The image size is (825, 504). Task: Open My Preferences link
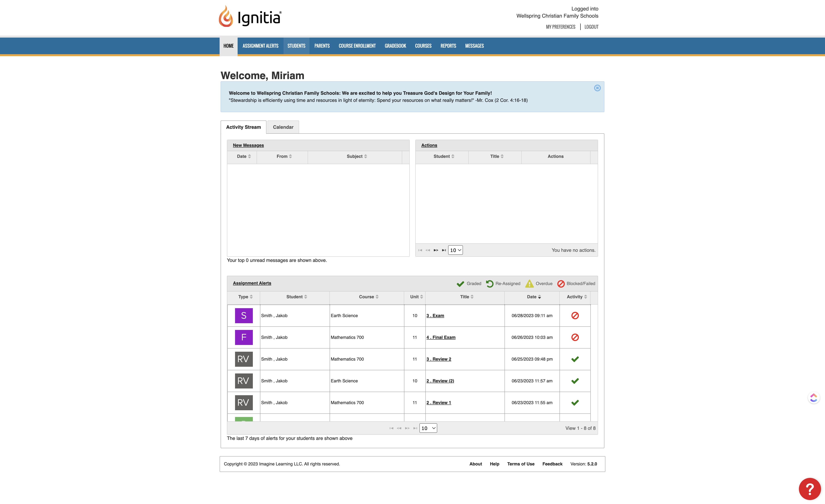[560, 27]
